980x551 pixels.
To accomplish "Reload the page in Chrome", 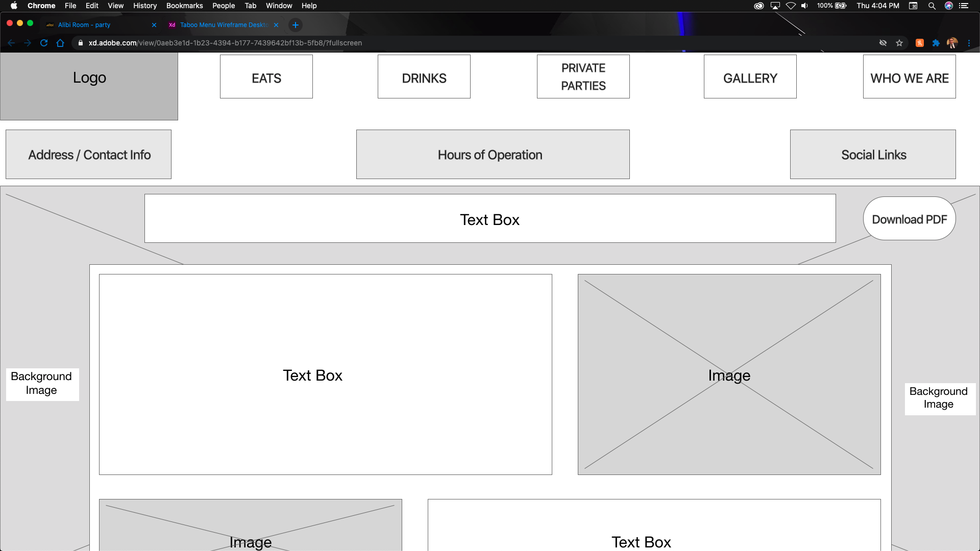I will (x=44, y=43).
